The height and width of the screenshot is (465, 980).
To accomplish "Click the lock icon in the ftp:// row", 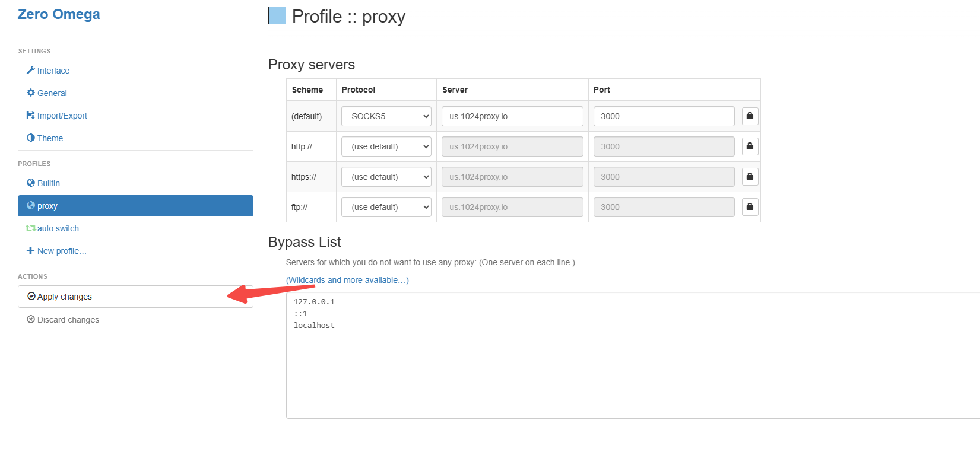I will pos(750,207).
